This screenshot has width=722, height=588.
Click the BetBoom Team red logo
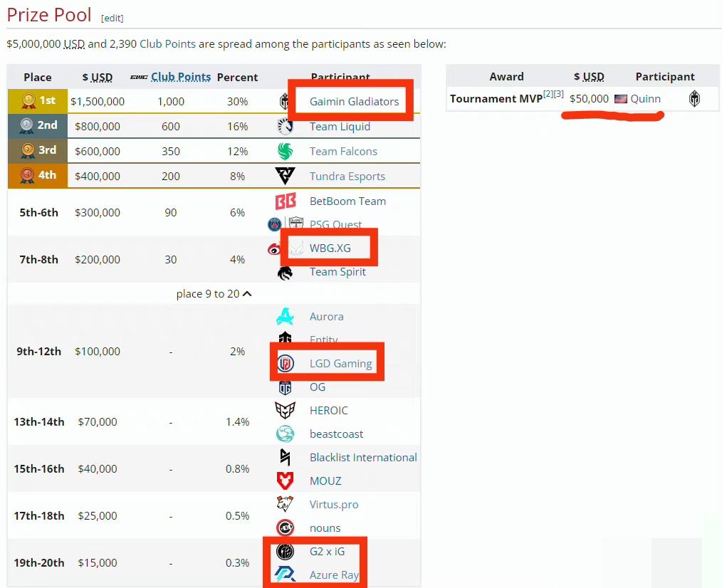click(285, 201)
